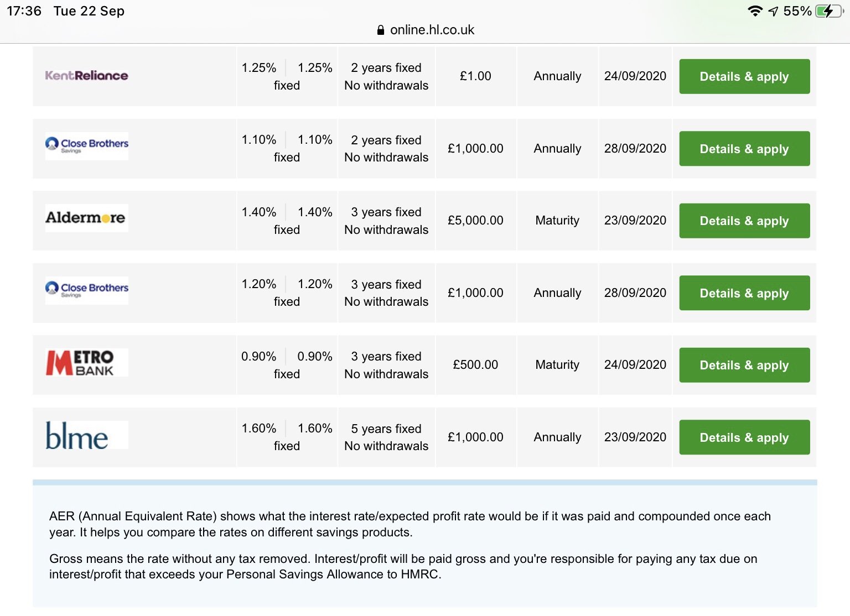Open Details & apply for blme
Viewport: 850px width, 616px height.
point(744,437)
